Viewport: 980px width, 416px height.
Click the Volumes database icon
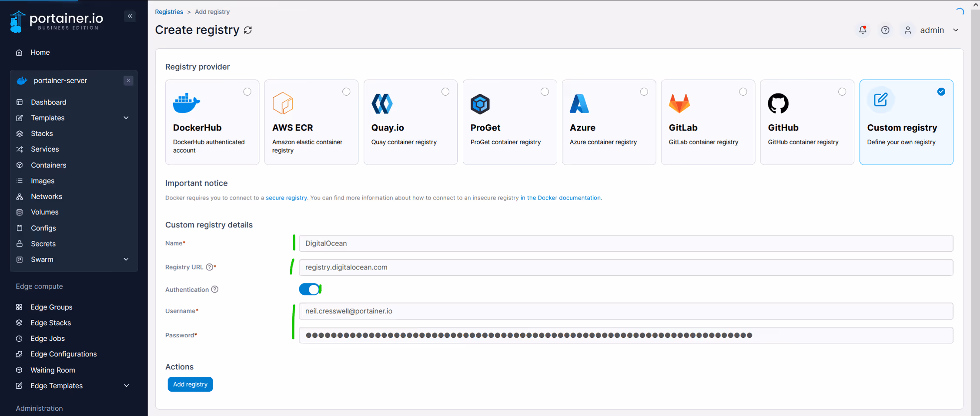click(x=20, y=212)
